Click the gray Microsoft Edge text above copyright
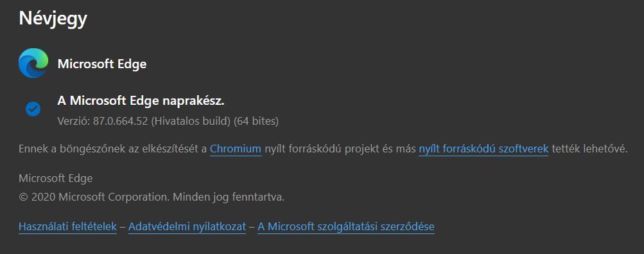Image resolution: width=644 pixels, height=254 pixels. click(55, 178)
